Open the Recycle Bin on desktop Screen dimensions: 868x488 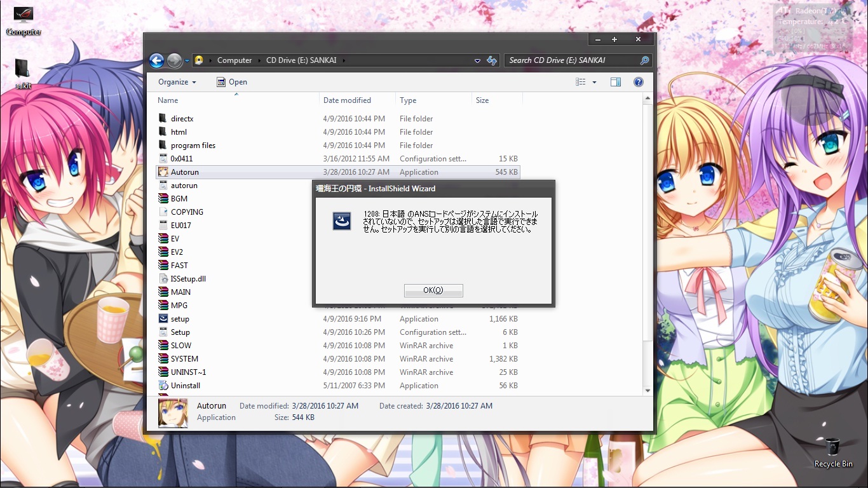coord(833,452)
